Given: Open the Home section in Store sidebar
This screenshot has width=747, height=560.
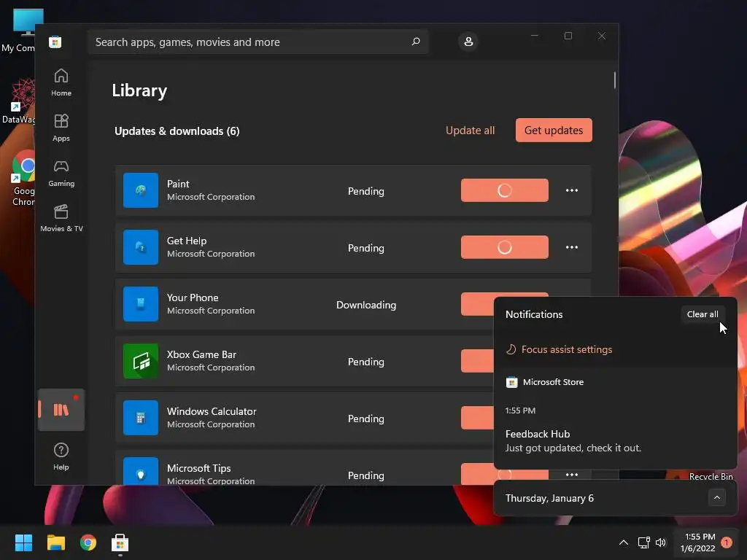Looking at the screenshot, I should [61, 82].
